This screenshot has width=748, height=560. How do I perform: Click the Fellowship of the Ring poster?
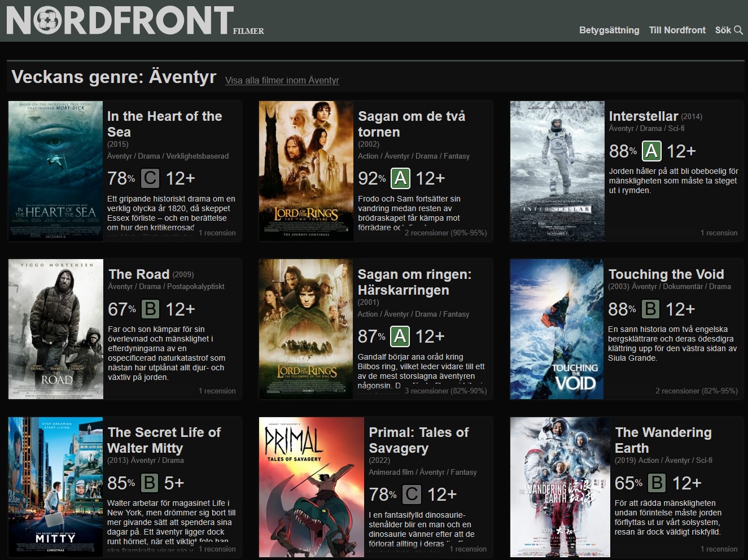click(306, 329)
